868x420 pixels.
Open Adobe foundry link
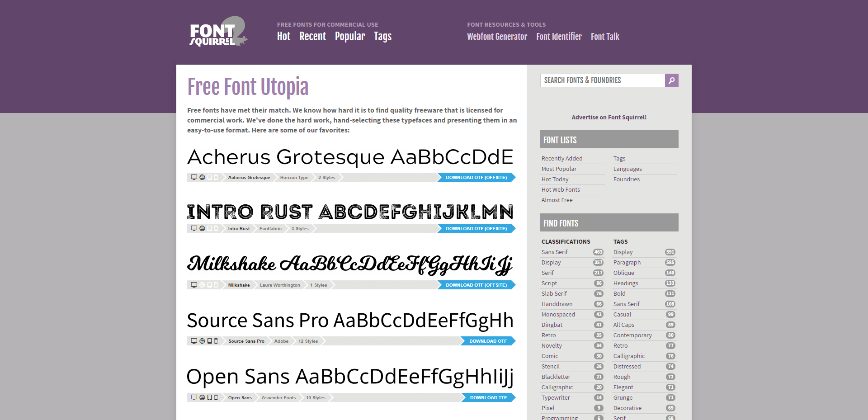(281, 341)
